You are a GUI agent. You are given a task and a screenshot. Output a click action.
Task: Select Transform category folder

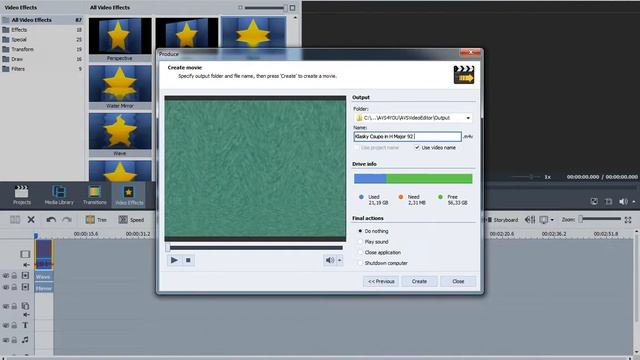point(42,49)
